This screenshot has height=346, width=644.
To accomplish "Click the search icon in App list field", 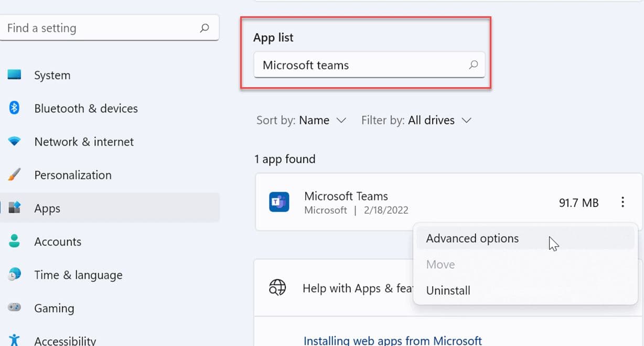I will coord(473,65).
